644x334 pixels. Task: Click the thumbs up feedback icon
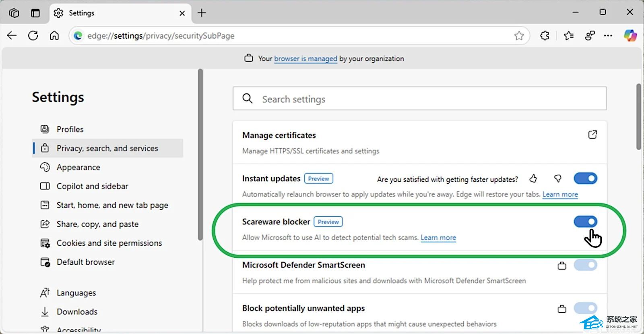coord(533,178)
